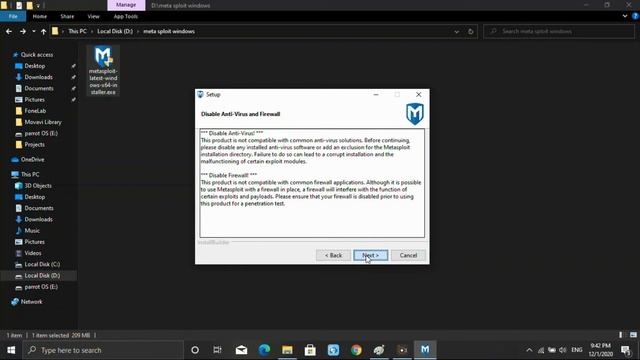
Task: Open parrot OS (E:) under This PC
Action: point(41,287)
